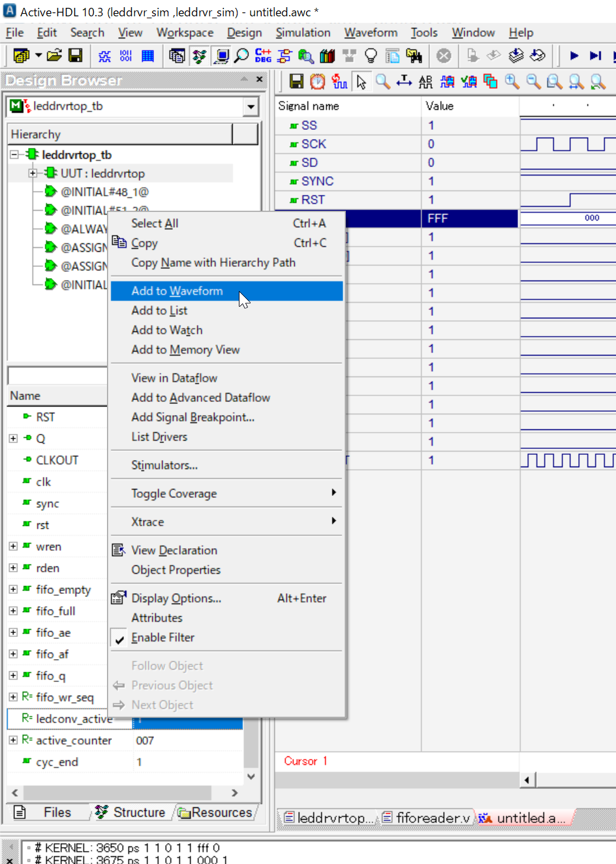Screen dimensions: 616x864
Task: Click Add Signal Breakpoint... entry
Action: coord(226,417)
